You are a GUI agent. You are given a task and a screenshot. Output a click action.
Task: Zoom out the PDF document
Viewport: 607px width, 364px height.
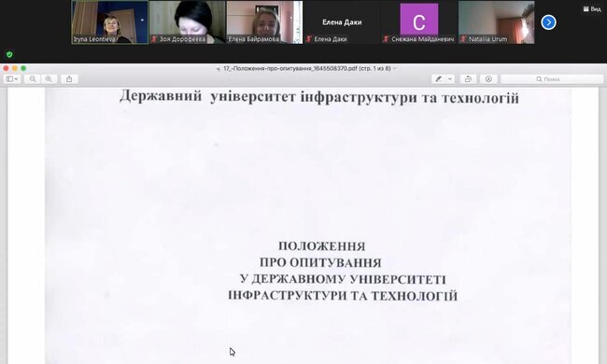pos(33,79)
